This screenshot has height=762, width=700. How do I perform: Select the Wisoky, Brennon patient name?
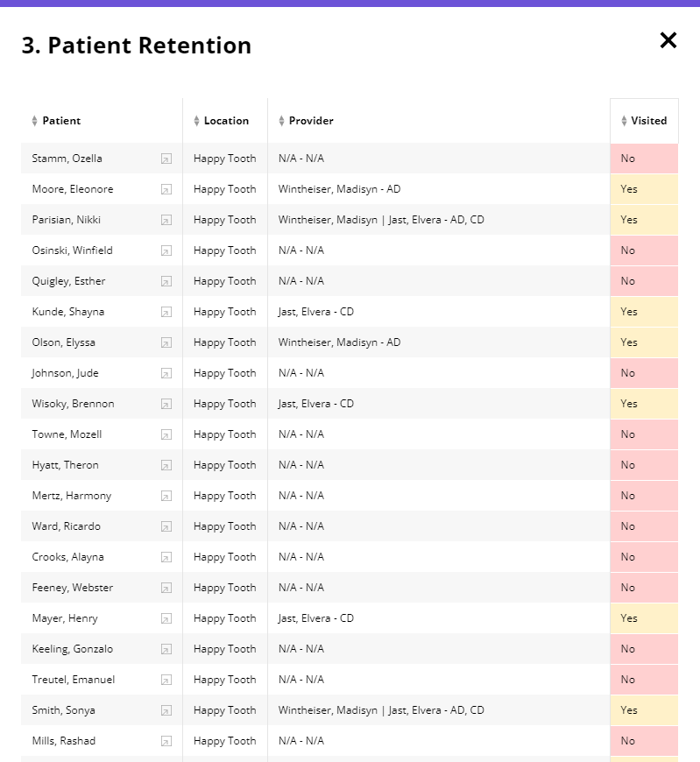pyautogui.click(x=73, y=404)
